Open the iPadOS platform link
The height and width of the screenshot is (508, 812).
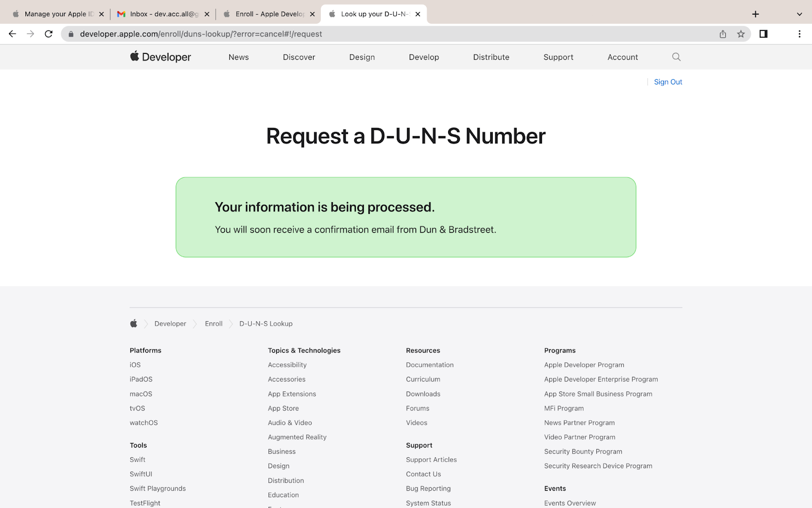141,379
